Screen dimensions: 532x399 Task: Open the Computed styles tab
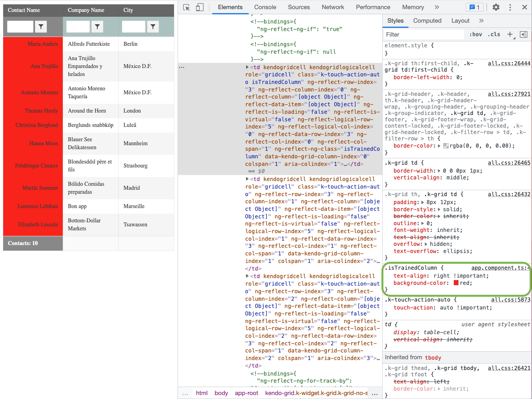click(427, 21)
